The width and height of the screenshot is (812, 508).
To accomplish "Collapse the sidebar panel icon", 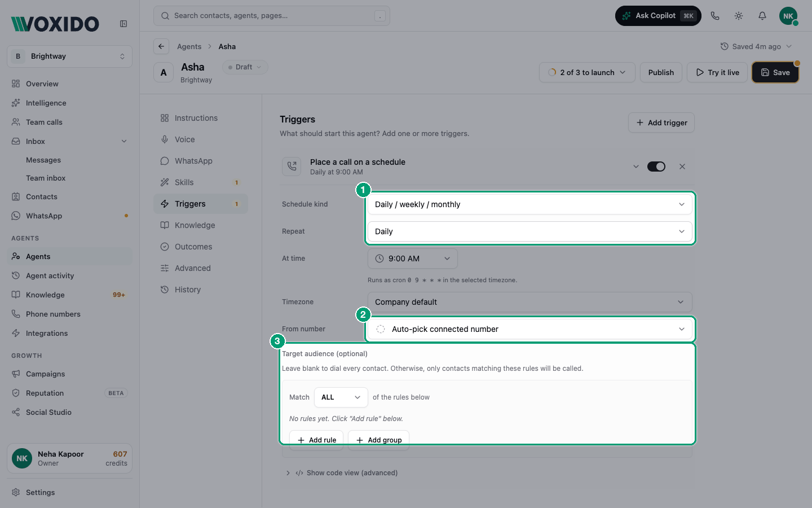I will (123, 24).
